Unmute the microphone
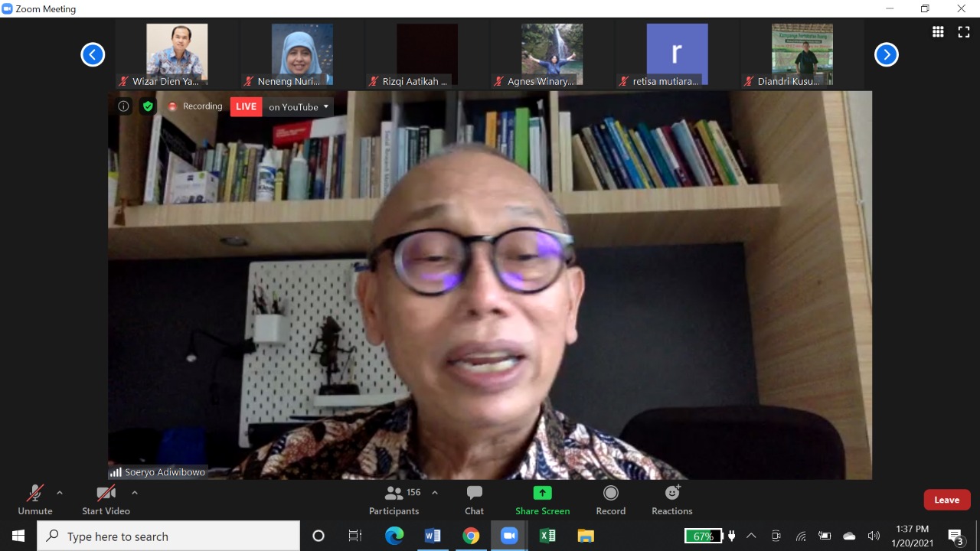980x551 pixels. pyautogui.click(x=35, y=500)
